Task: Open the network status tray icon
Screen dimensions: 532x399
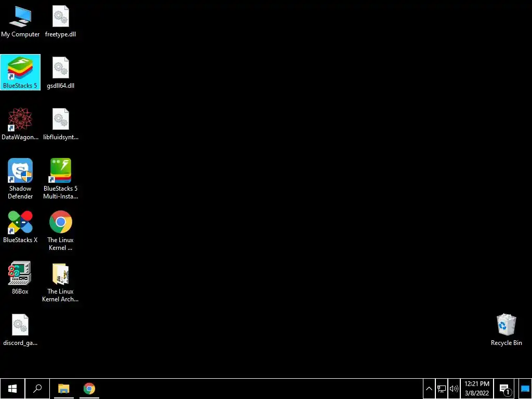Action: coord(442,389)
